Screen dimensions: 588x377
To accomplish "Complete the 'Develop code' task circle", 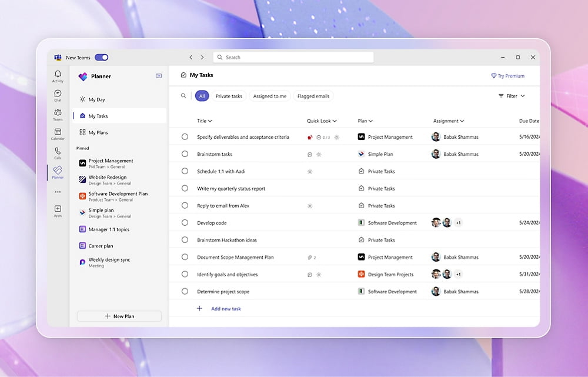I will (185, 223).
